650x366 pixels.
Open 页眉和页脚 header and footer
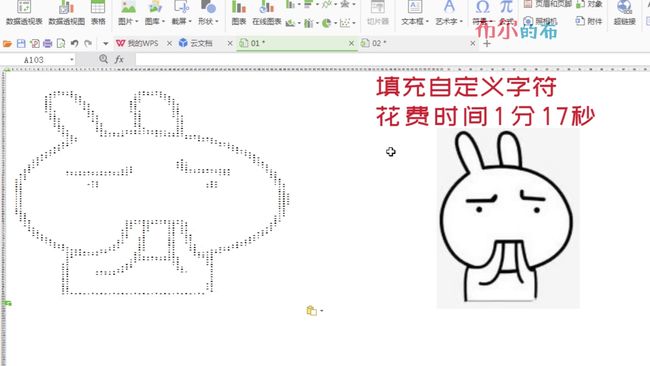click(548, 4)
